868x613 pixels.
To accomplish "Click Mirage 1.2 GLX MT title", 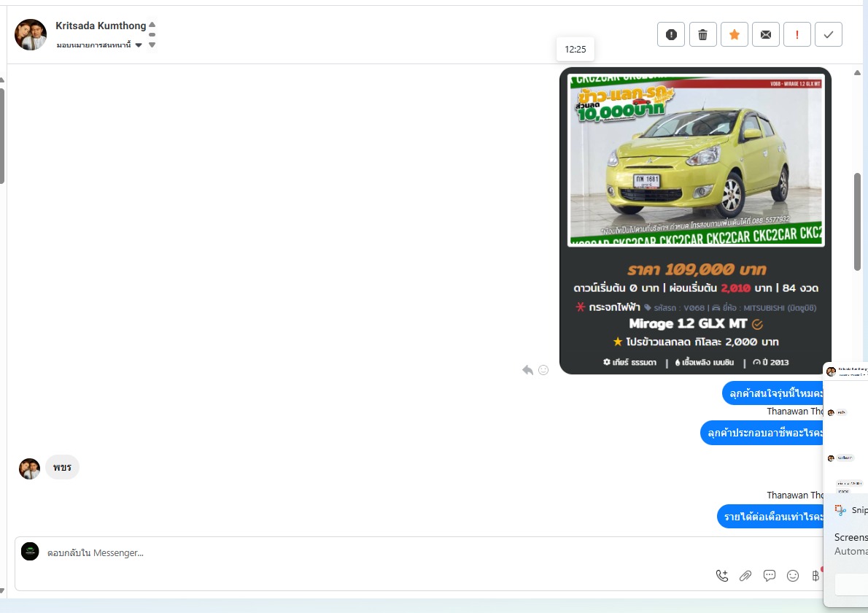I will tap(688, 323).
